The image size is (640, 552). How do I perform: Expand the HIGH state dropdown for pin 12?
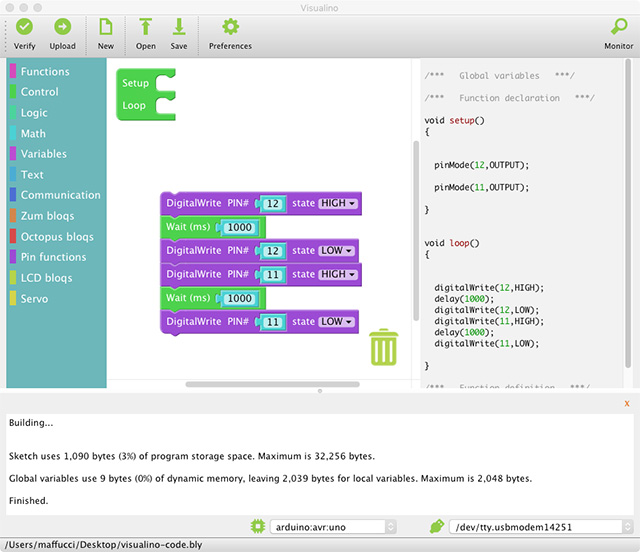338,203
